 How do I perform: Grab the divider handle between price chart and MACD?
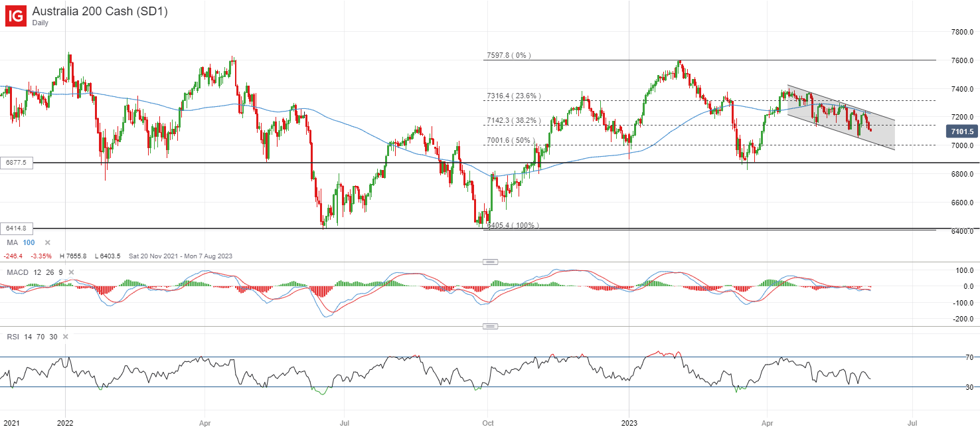point(490,262)
